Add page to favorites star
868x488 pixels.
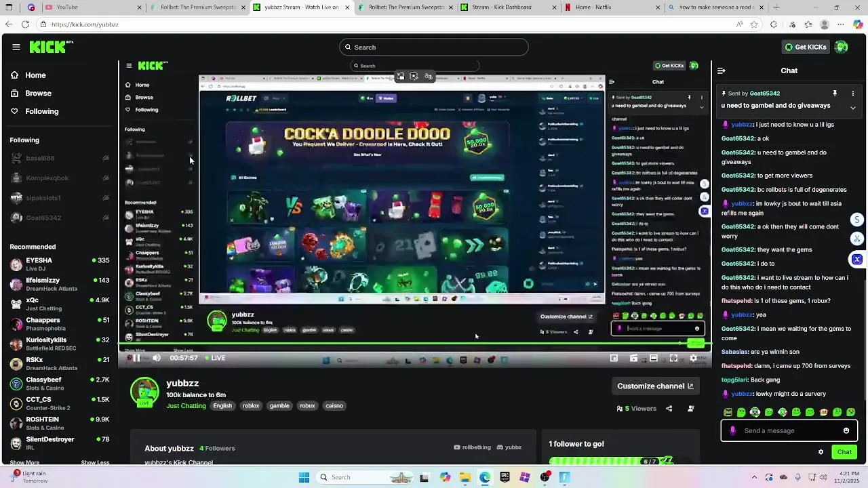click(x=755, y=24)
